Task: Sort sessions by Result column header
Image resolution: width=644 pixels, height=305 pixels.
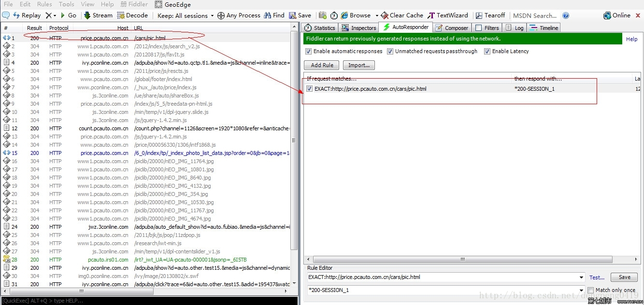Action: (x=34, y=28)
